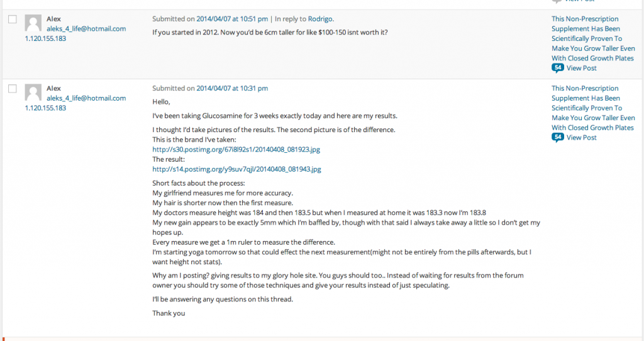Viewport: 644px width, 341px height.
Task: Open the postimg link ending 081943.jpg
Action: point(236,169)
